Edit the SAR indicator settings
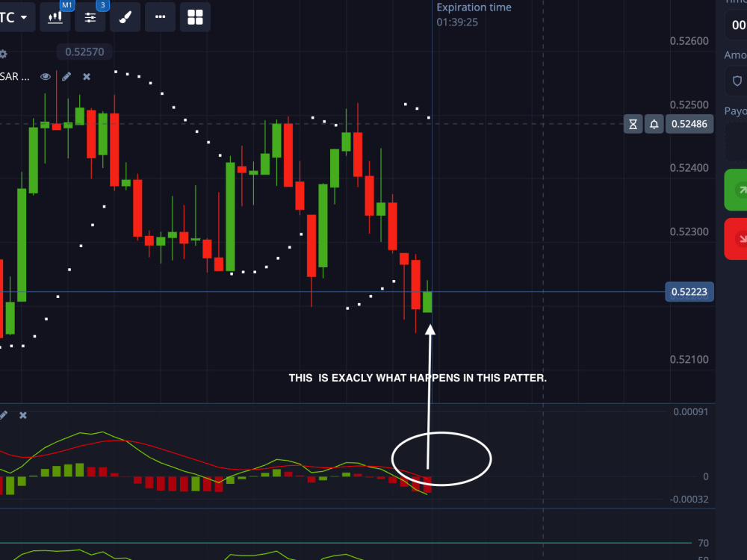The image size is (747, 560). [x=66, y=77]
